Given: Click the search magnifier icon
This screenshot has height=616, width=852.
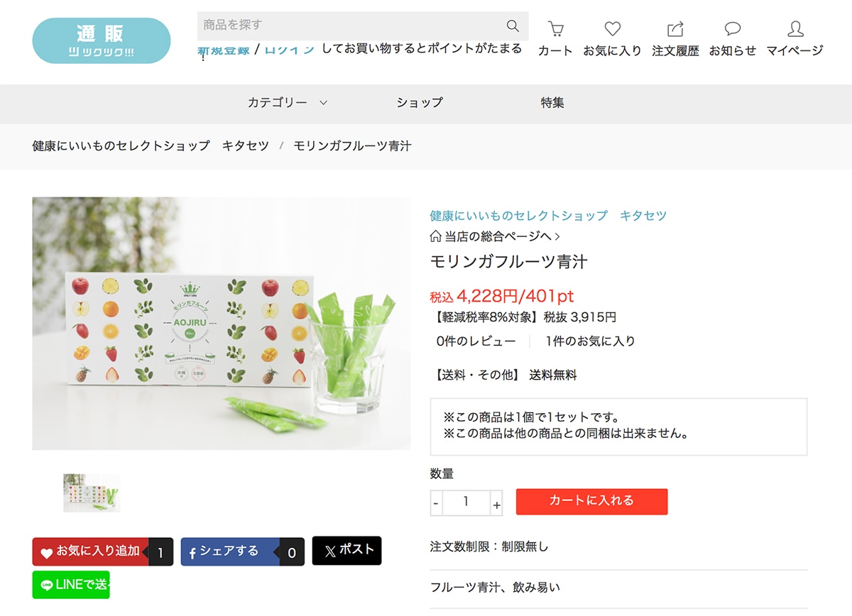Looking at the screenshot, I should (x=513, y=26).
